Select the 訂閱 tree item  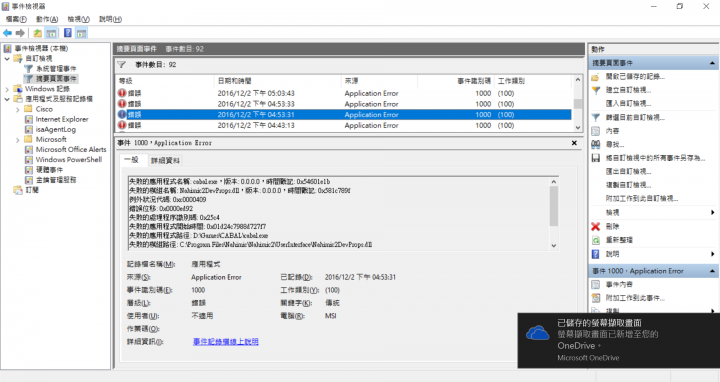[32, 190]
